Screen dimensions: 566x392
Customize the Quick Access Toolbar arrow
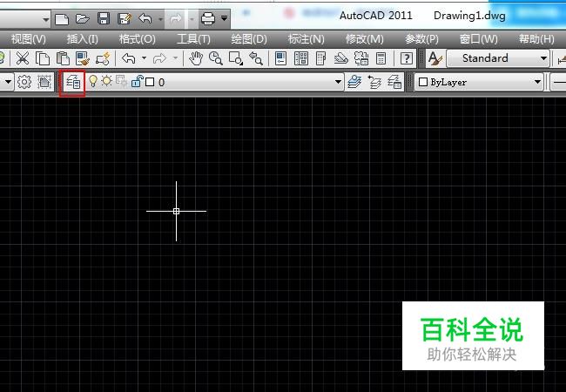(224, 18)
